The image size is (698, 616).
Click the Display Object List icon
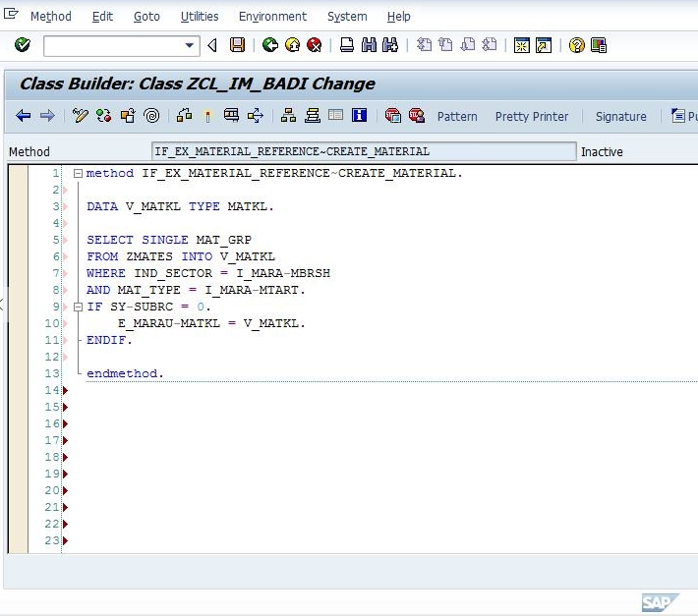coord(288,116)
